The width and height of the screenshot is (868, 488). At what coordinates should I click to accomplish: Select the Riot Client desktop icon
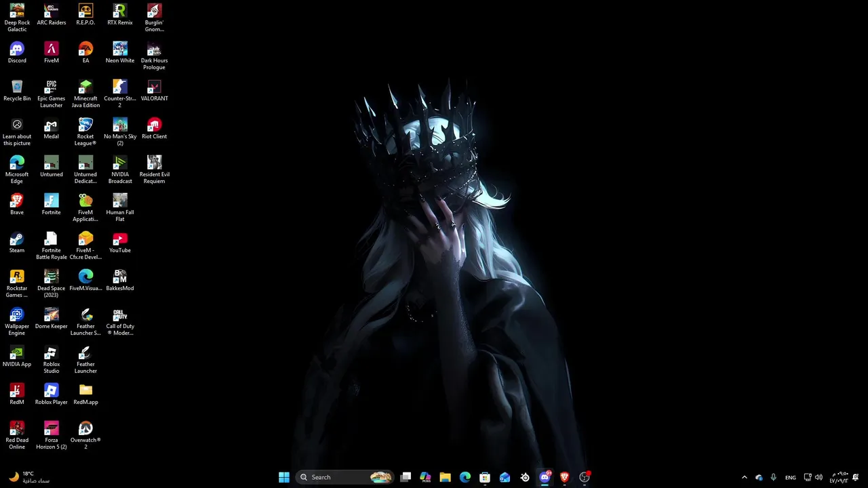point(154,129)
